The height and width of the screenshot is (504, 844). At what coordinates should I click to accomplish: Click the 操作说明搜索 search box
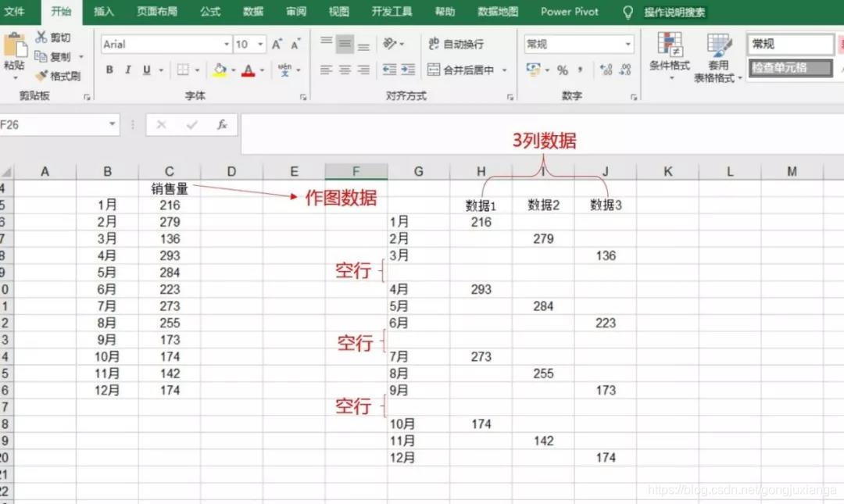click(674, 13)
